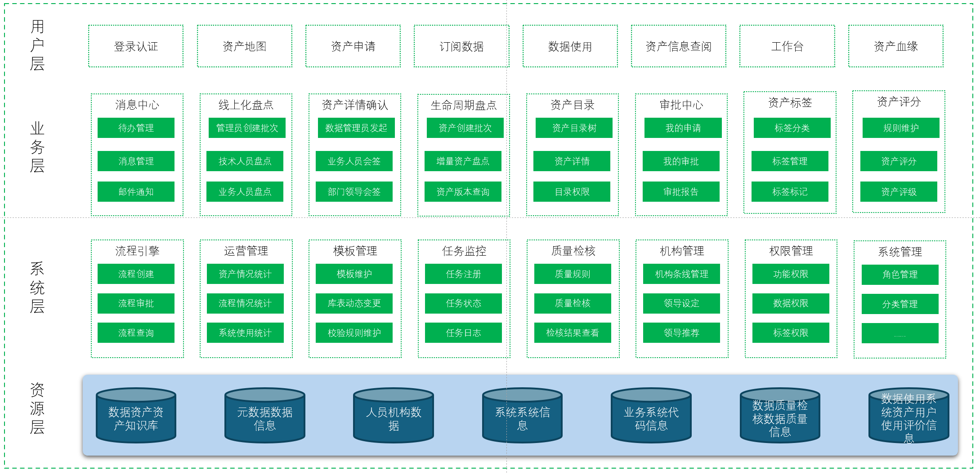Select the 业务人员会签 block
The width and height of the screenshot is (980, 474).
click(x=354, y=161)
